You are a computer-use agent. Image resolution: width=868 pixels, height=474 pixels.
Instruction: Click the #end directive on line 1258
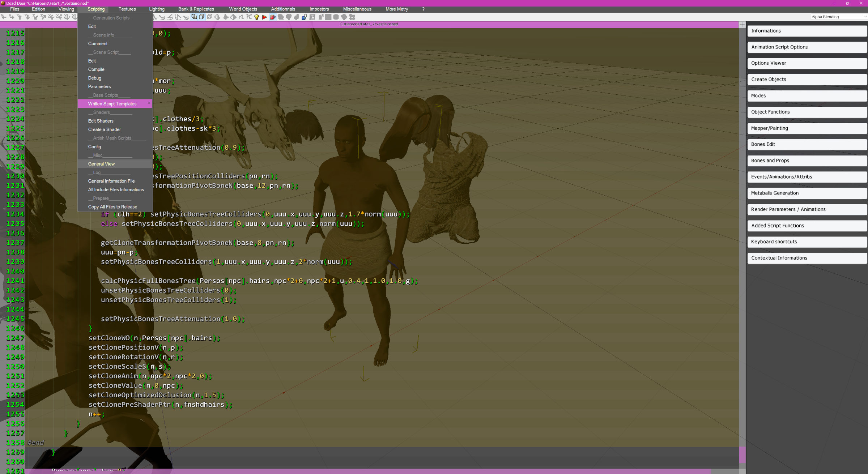(x=35, y=443)
